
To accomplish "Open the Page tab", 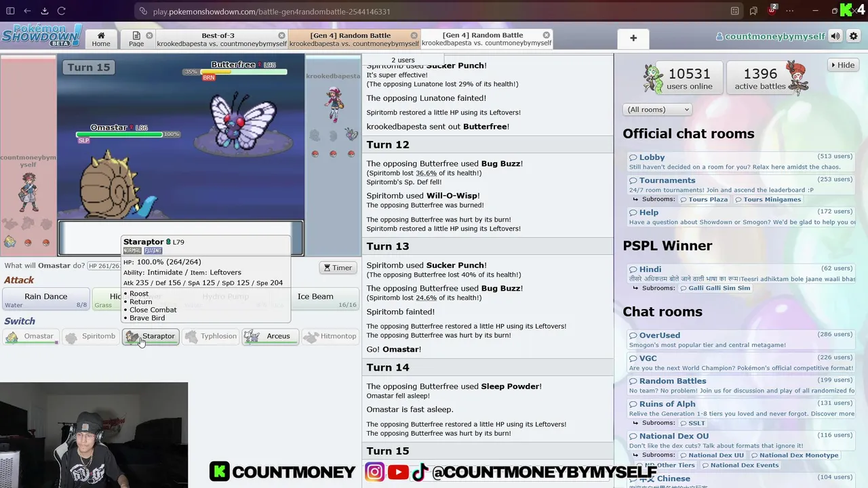I will click(136, 39).
